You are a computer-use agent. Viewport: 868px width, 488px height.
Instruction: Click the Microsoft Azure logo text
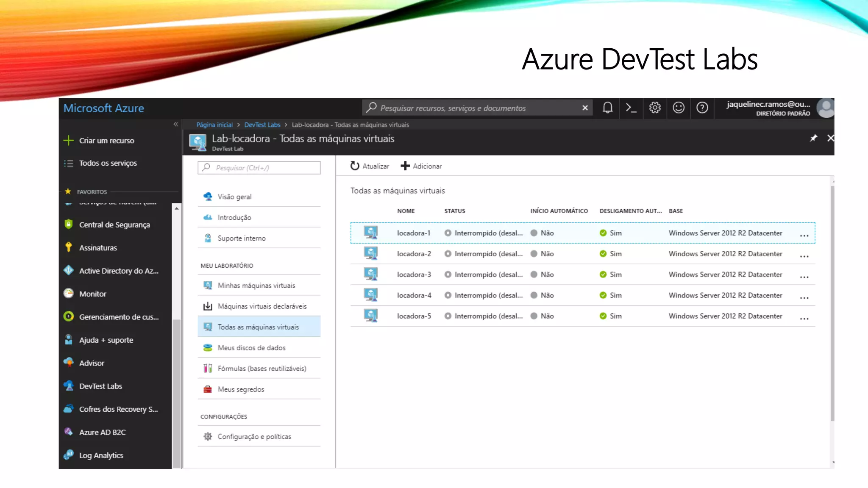(x=104, y=108)
